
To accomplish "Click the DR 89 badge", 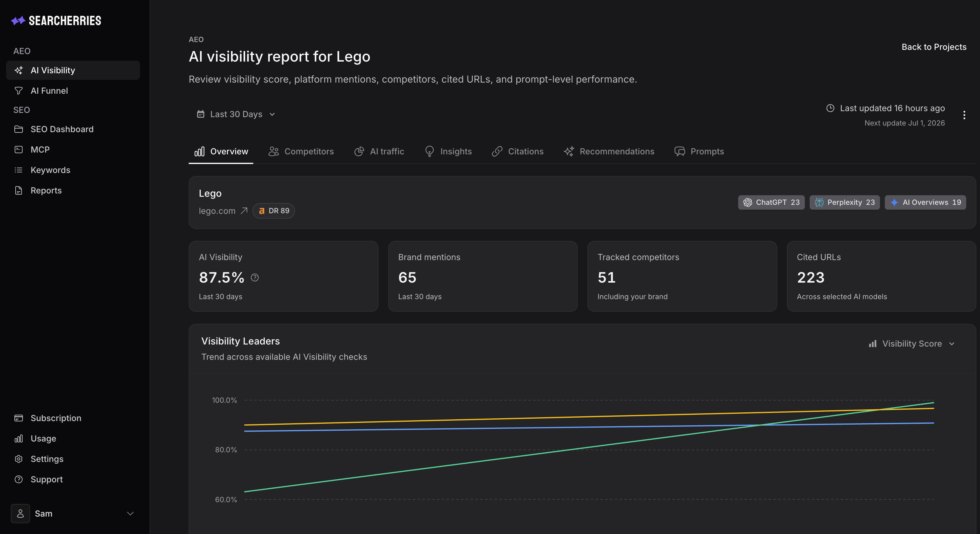I will (x=273, y=211).
